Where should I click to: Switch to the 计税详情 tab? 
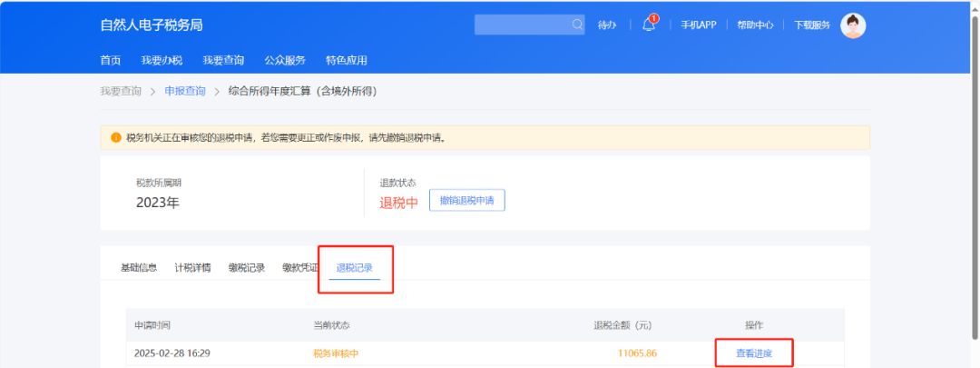point(192,268)
